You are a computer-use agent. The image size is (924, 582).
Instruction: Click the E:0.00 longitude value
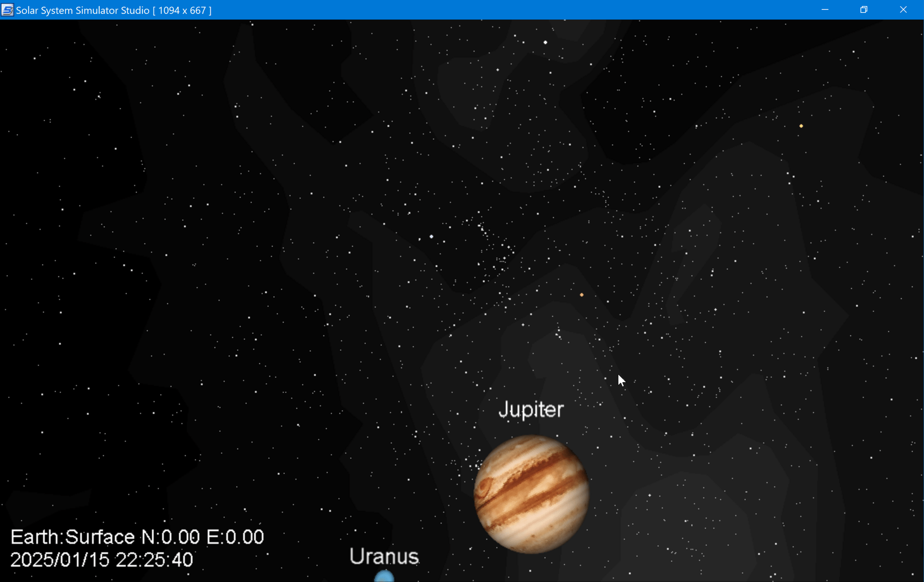pyautogui.click(x=235, y=537)
